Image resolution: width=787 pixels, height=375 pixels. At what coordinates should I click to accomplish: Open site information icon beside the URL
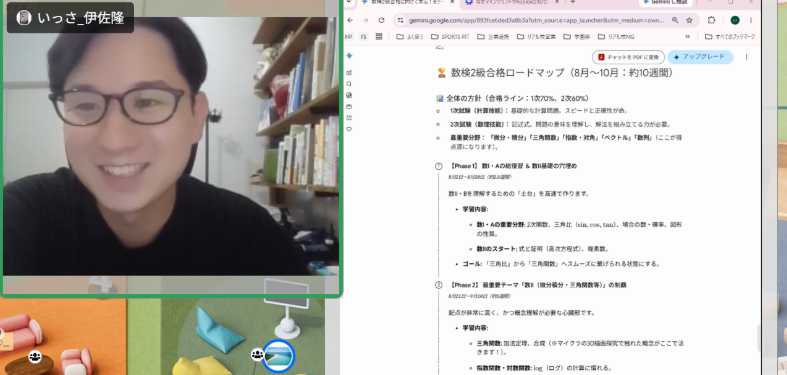(x=400, y=21)
